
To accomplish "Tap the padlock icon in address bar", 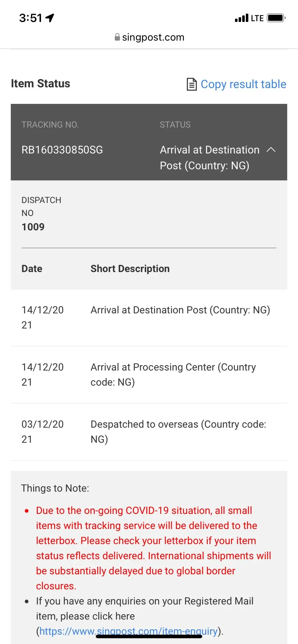I will [x=117, y=37].
